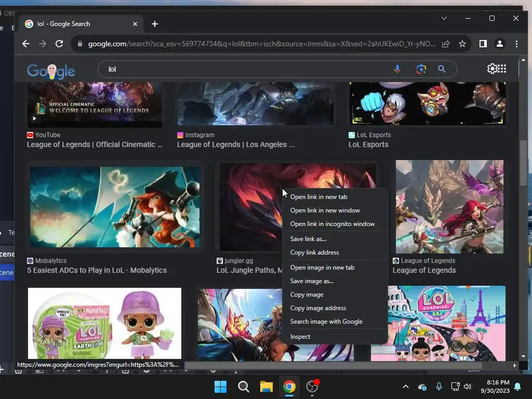Open the notification bell
This screenshot has height=399, width=532.
518,387
